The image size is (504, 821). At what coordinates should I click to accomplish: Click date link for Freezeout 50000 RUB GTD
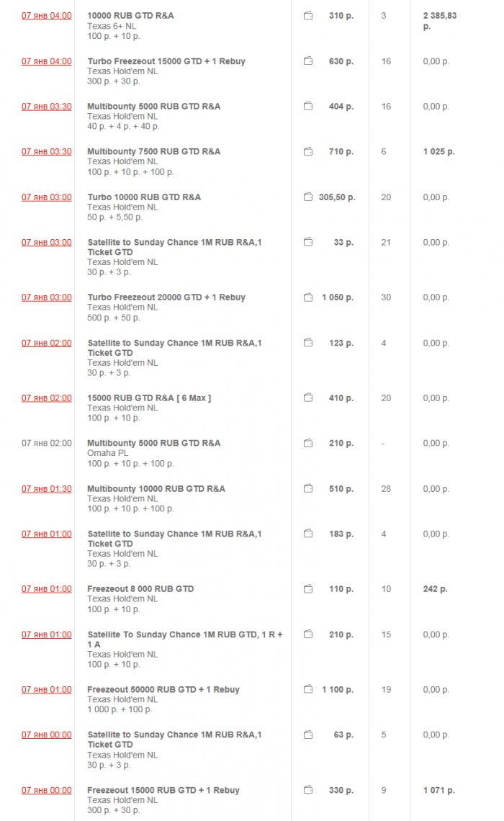pyautogui.click(x=47, y=689)
